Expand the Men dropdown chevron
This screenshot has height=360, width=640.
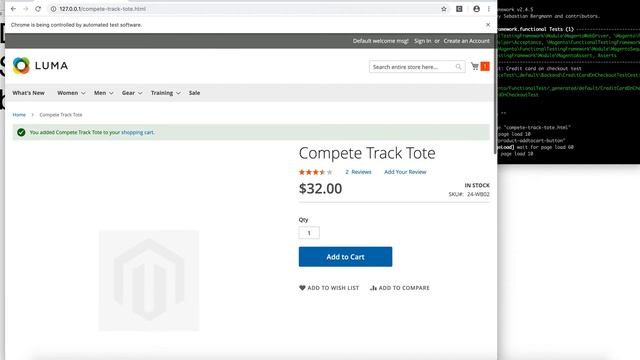tap(111, 93)
